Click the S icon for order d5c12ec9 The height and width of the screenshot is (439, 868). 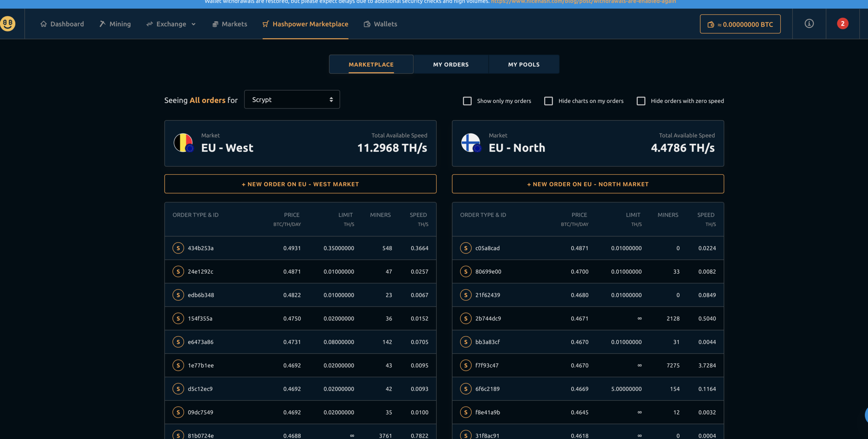(x=178, y=389)
